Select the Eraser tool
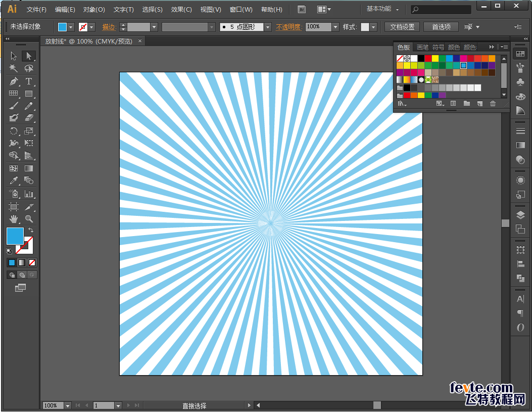532x412 pixels. pos(29,118)
